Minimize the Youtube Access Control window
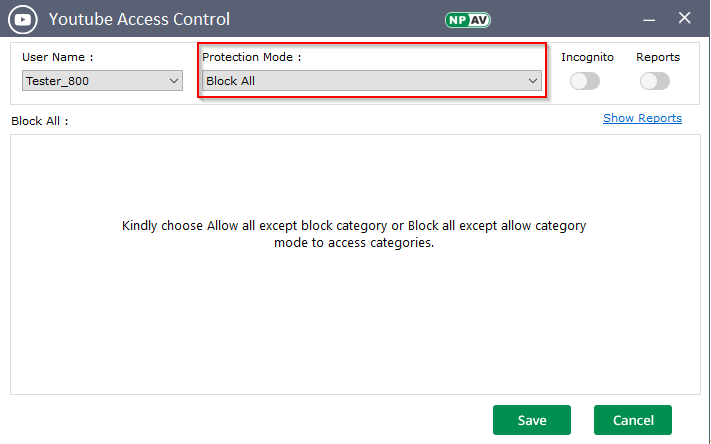Screen dimensions: 711x444 pyautogui.click(x=648, y=18)
